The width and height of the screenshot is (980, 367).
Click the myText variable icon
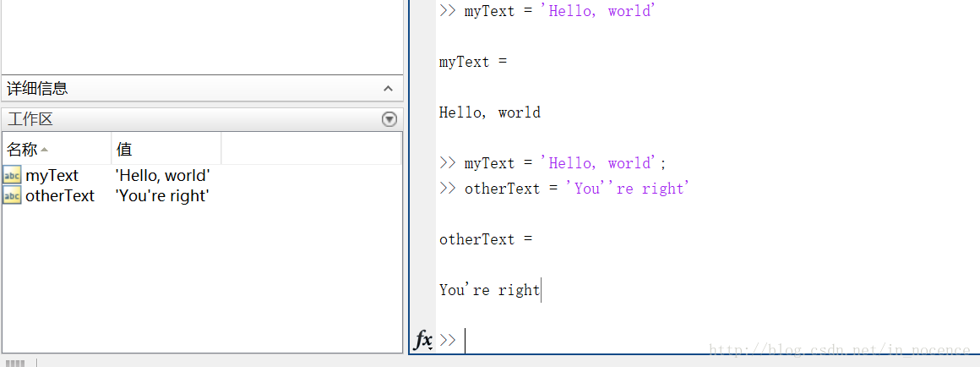12,176
